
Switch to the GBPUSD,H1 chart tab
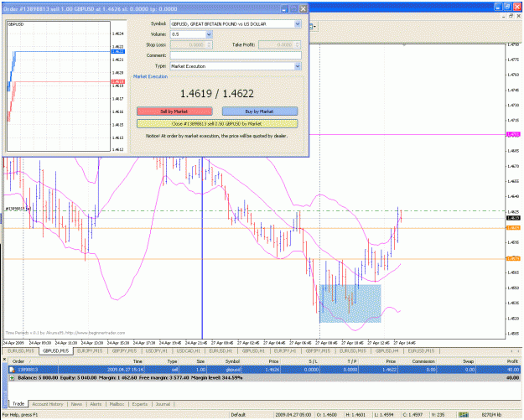coord(253,350)
